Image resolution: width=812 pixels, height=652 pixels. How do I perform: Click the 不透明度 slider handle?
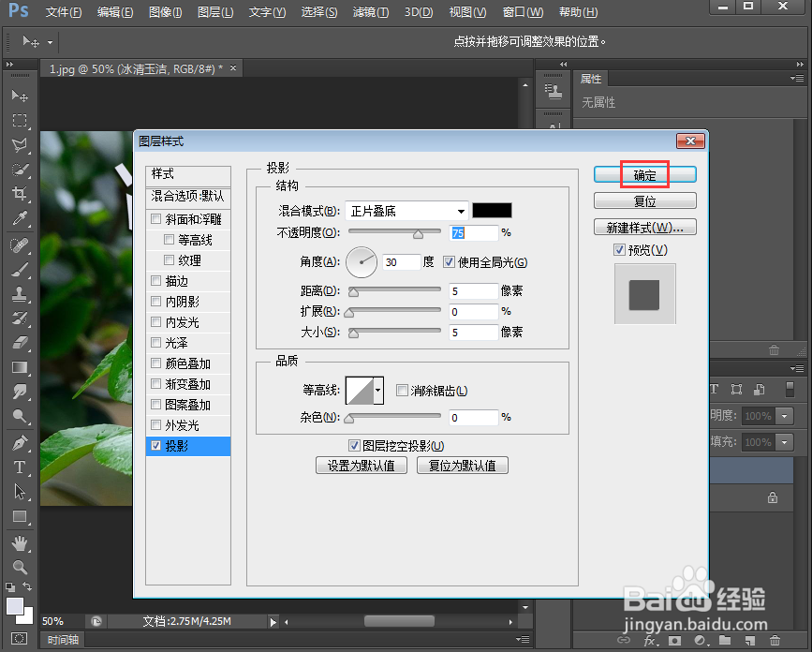click(418, 234)
